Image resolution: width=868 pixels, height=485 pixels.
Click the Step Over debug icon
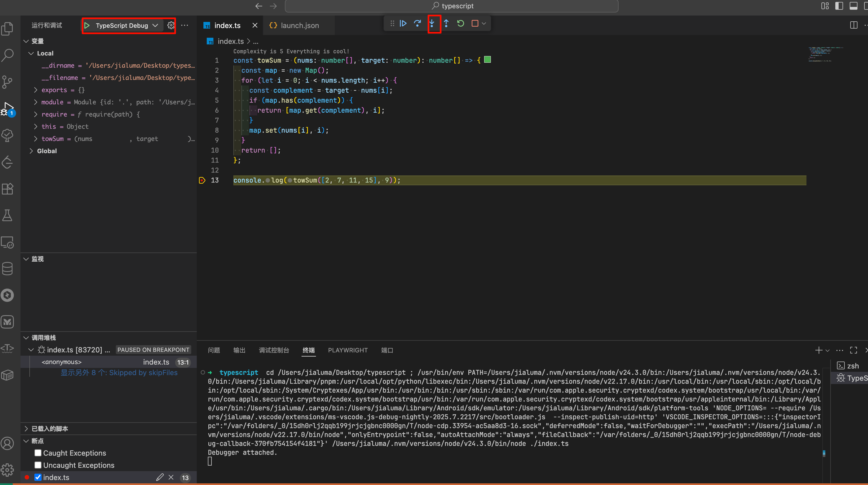pyautogui.click(x=417, y=24)
